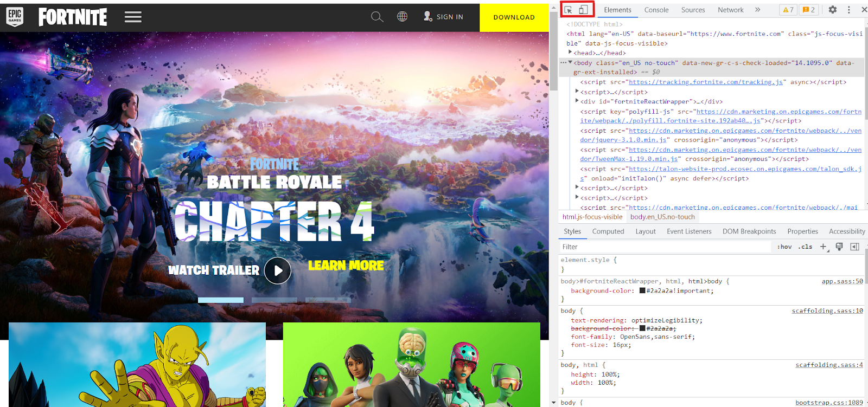This screenshot has width=868, height=407.
Task: Open the Event Listeners tab
Action: (x=689, y=231)
